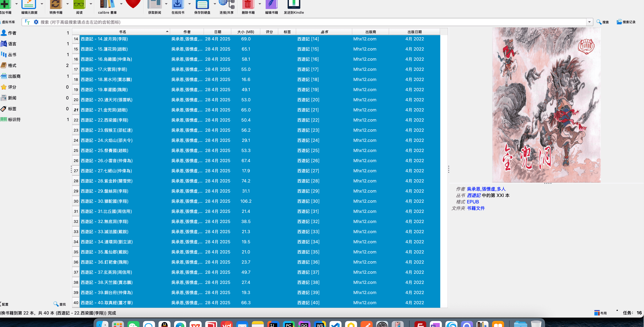
Task: Open QQ penguin in the dock
Action: 164,324
